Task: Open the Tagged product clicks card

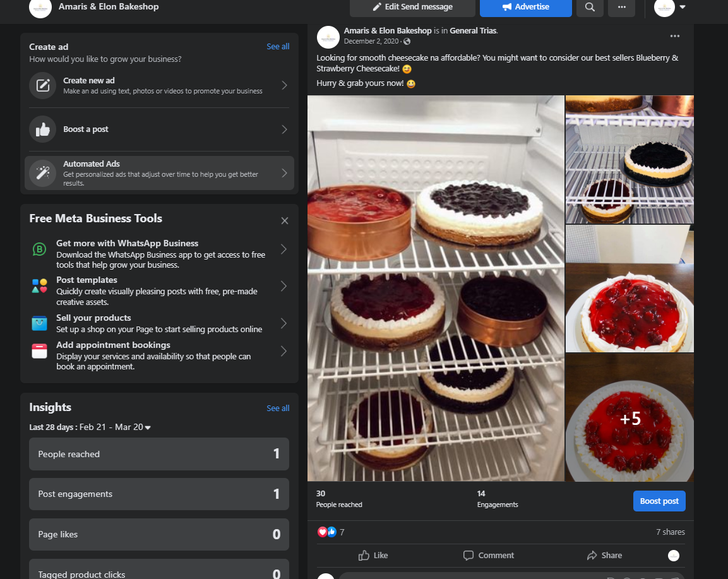Action: [158, 570]
